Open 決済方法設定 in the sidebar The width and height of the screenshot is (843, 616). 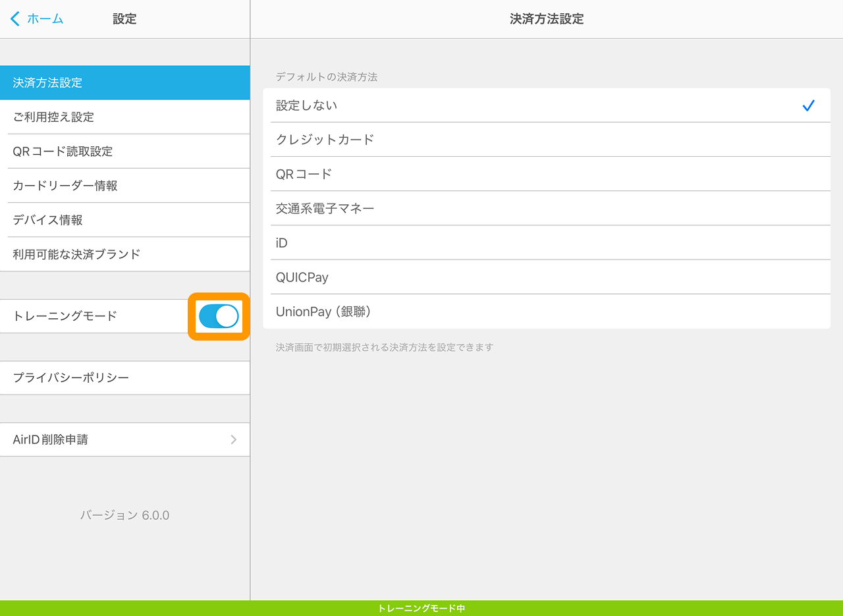[x=124, y=83]
